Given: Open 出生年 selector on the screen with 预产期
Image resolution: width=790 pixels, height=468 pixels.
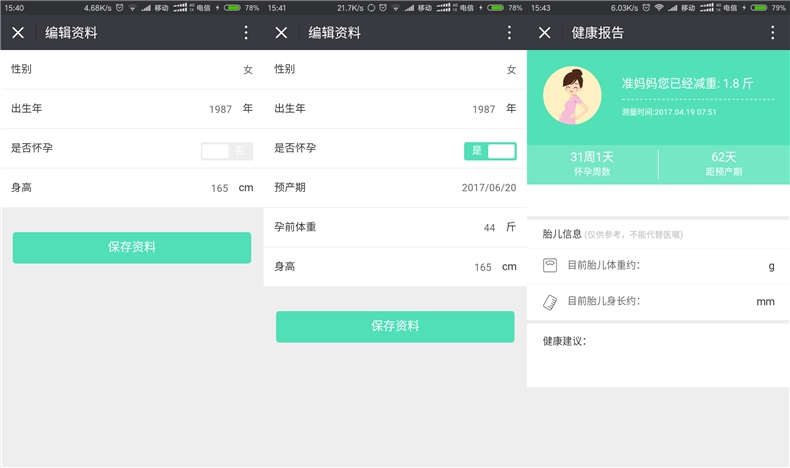Looking at the screenshot, I should [395, 109].
